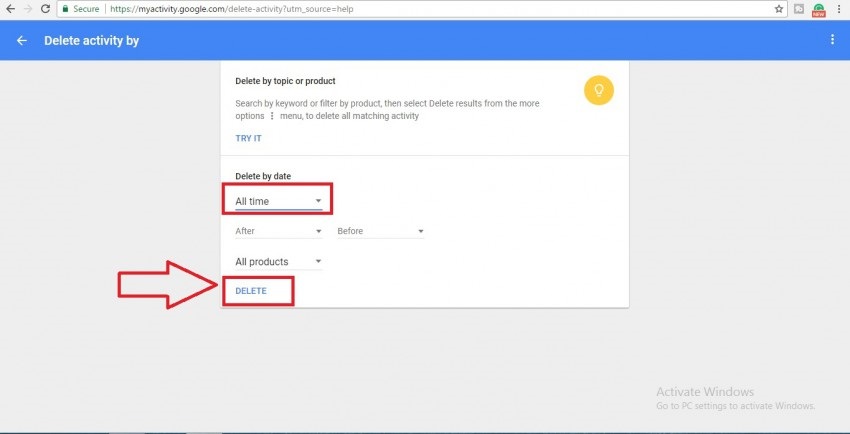
Task: Click the gray extension icon beside the star
Action: 799,9
